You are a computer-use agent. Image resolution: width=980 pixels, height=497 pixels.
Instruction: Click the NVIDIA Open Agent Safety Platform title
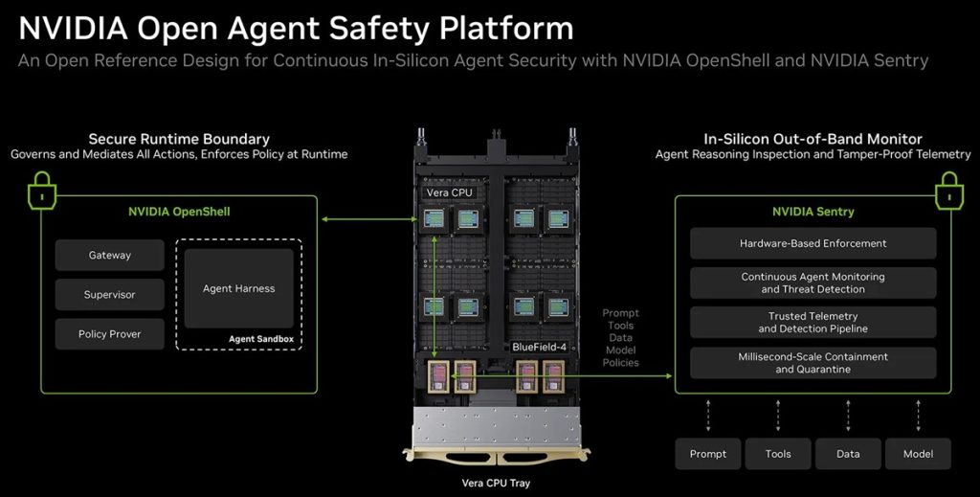pos(296,28)
